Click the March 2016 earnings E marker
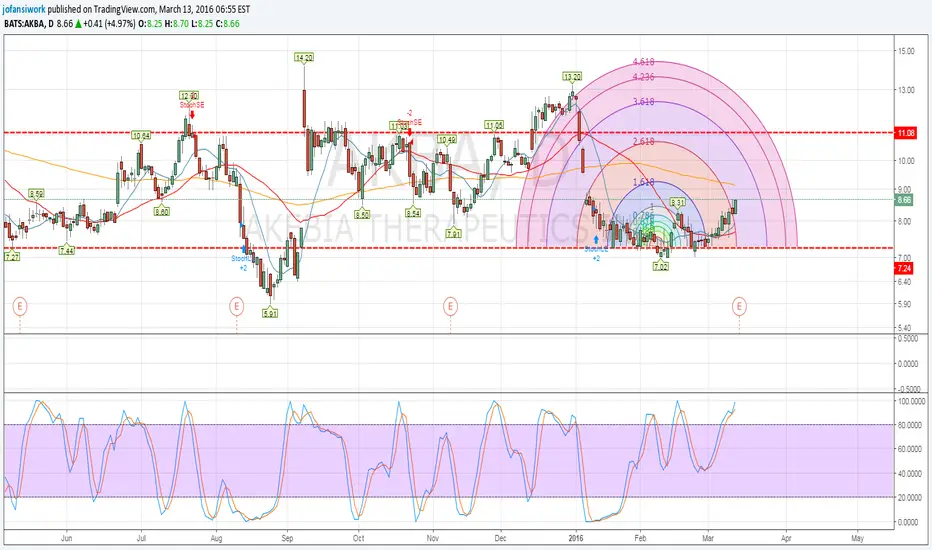Image resolution: width=932 pixels, height=550 pixels. [x=739, y=307]
